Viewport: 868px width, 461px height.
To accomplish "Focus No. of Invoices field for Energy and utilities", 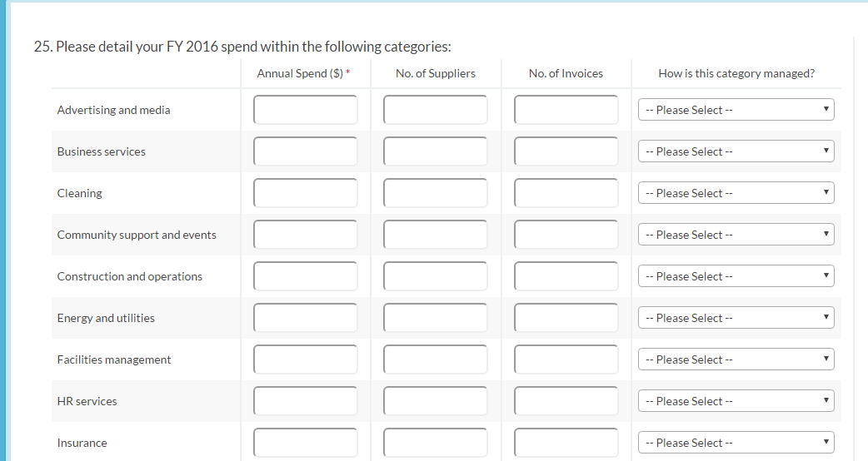I will (566, 318).
